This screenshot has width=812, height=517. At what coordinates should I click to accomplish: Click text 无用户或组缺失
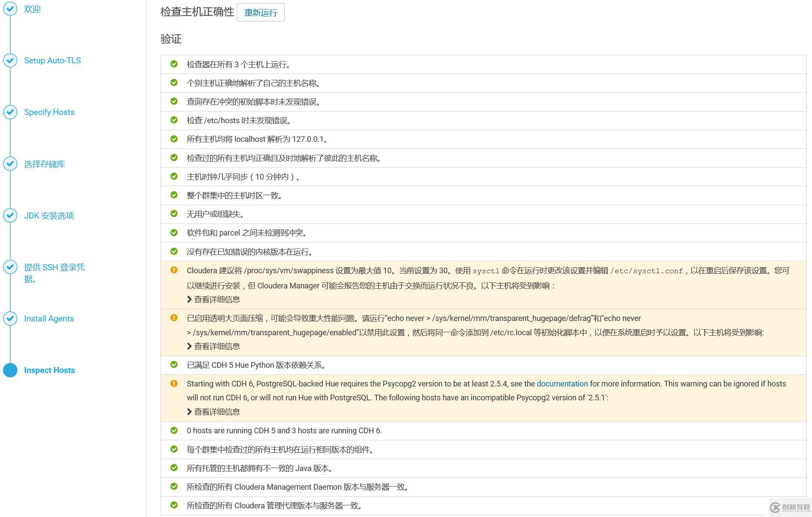coord(216,214)
